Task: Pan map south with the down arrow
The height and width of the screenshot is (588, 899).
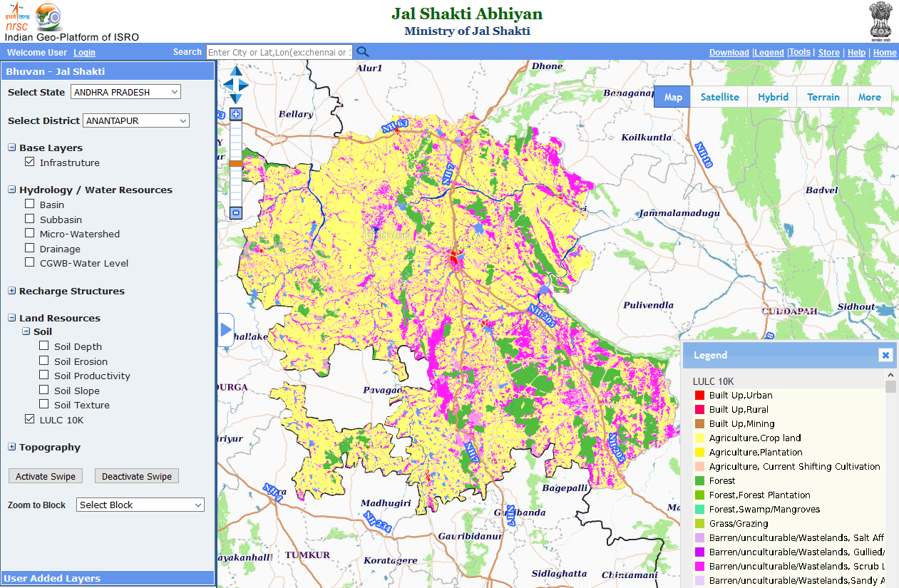Action: [x=237, y=99]
